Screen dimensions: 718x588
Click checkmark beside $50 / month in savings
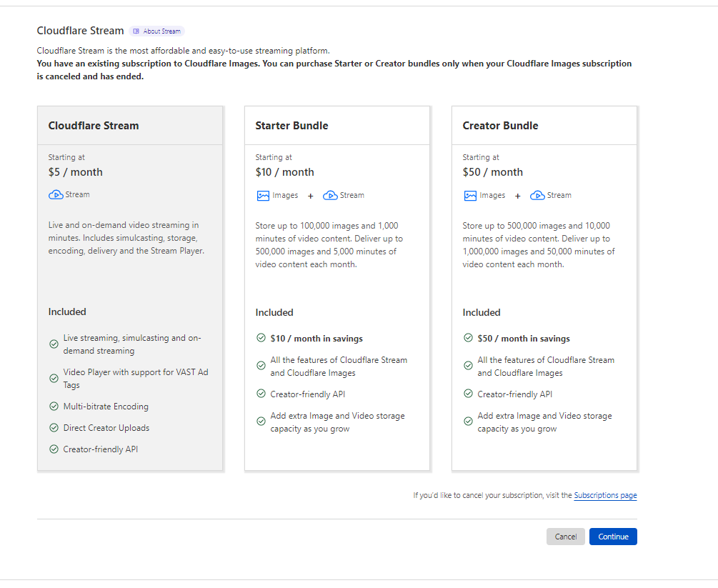pos(468,338)
